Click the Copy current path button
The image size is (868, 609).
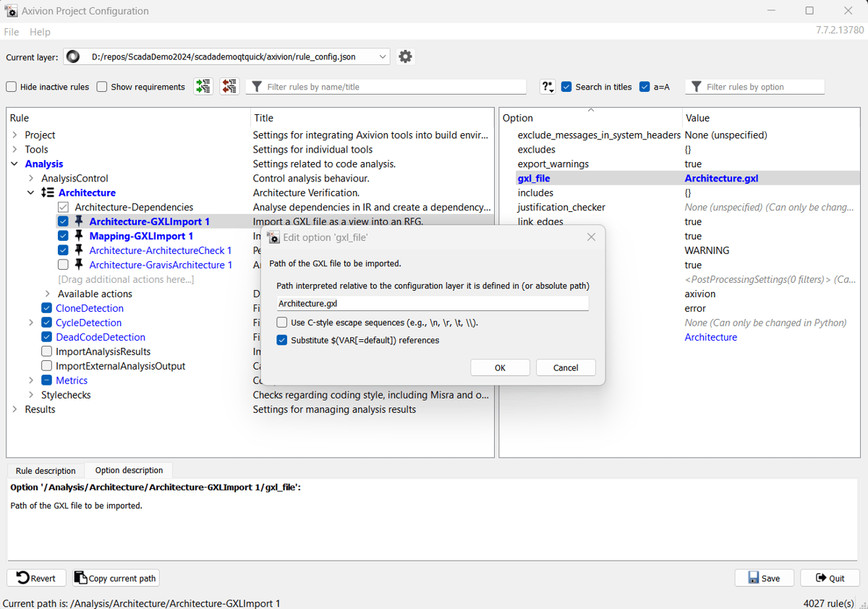pyautogui.click(x=116, y=578)
